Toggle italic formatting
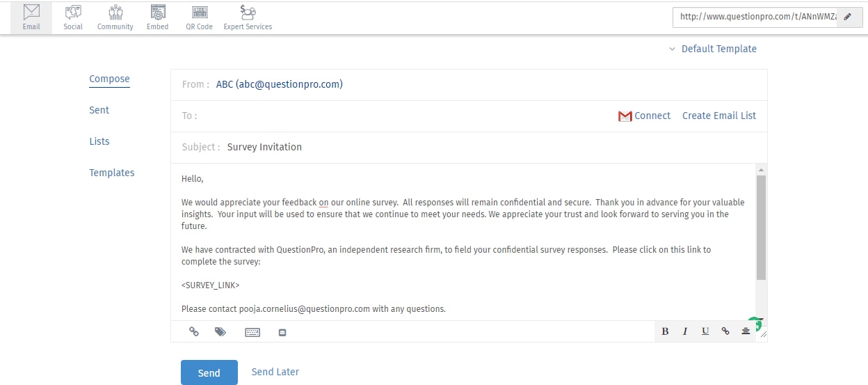Viewport: 868px width, 385px height. click(685, 331)
